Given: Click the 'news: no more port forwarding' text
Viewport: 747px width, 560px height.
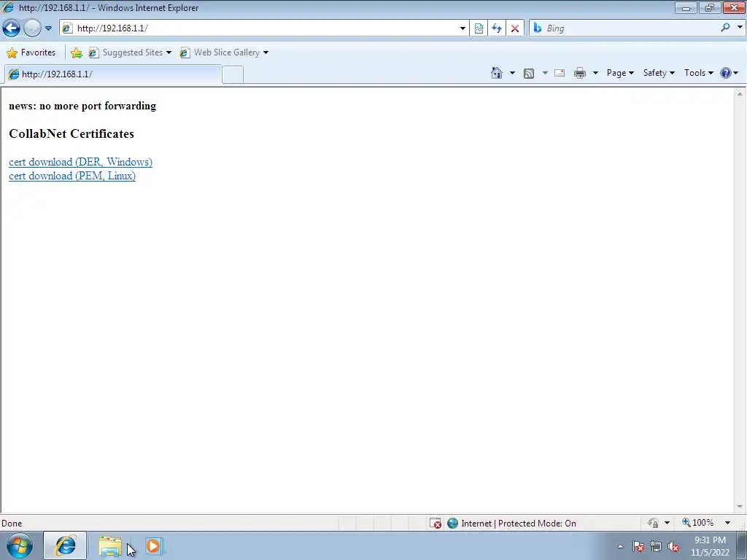Looking at the screenshot, I should click(82, 106).
